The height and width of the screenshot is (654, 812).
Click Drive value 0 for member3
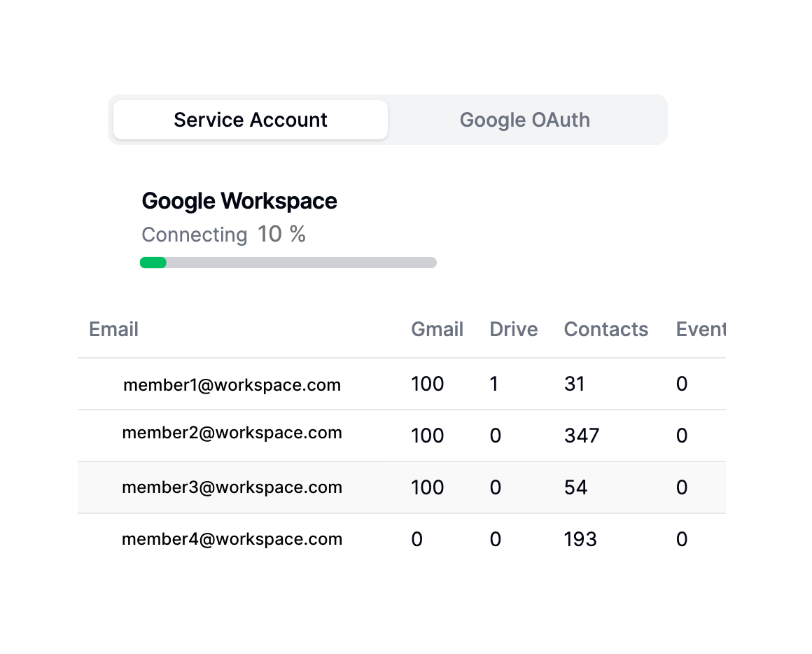496,487
